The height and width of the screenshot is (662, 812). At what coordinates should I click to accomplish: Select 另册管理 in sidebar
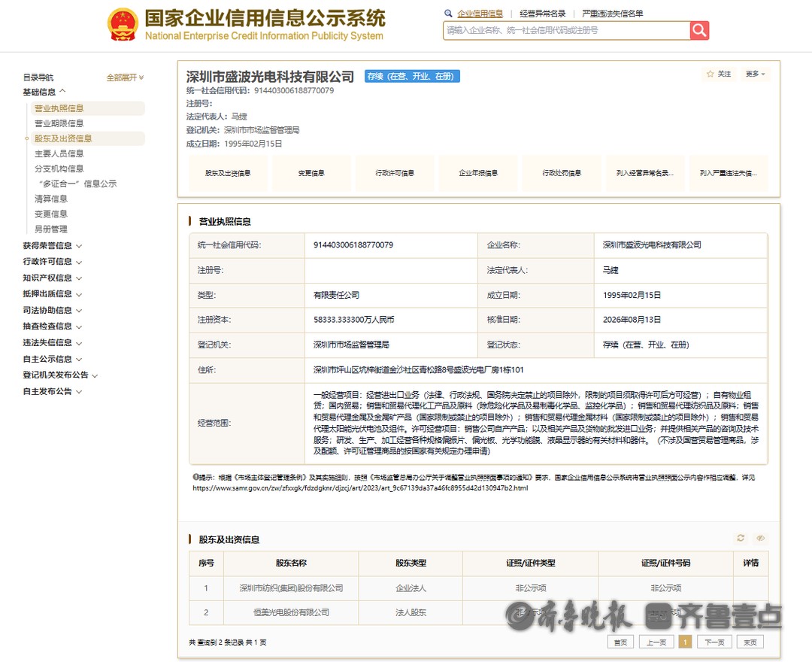tap(51, 229)
